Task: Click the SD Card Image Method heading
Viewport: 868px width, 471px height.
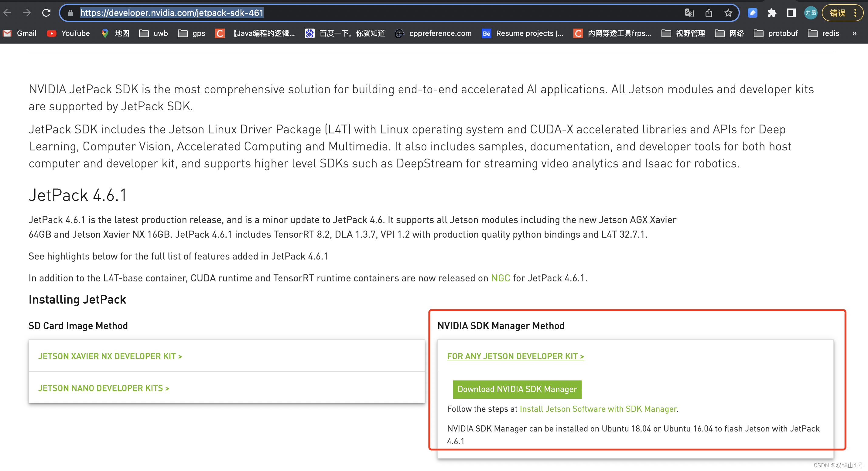Action: pos(78,326)
